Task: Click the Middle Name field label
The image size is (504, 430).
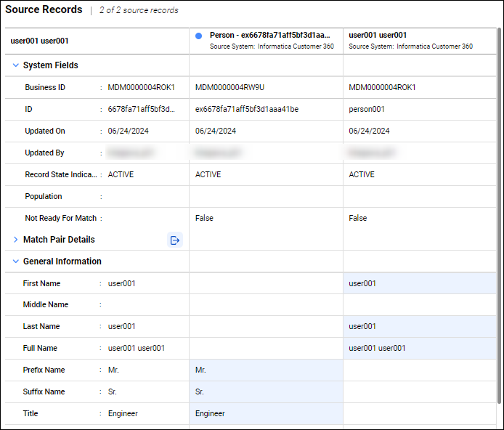Action: (46, 304)
